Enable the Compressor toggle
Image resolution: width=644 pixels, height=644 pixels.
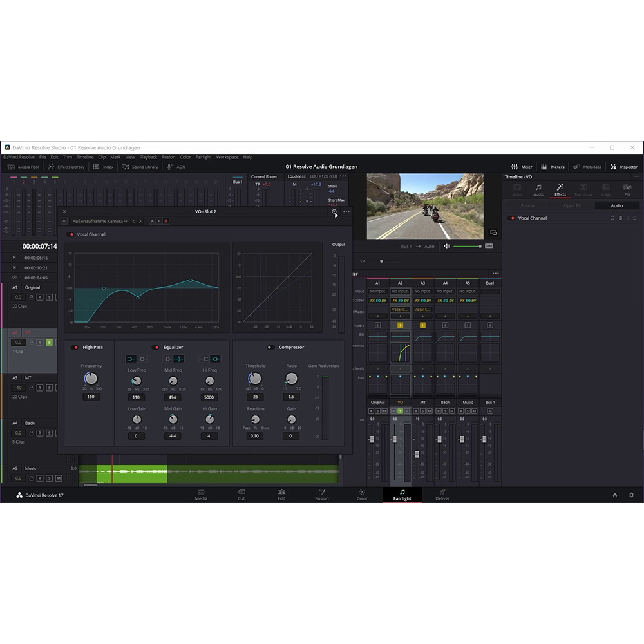(270, 348)
